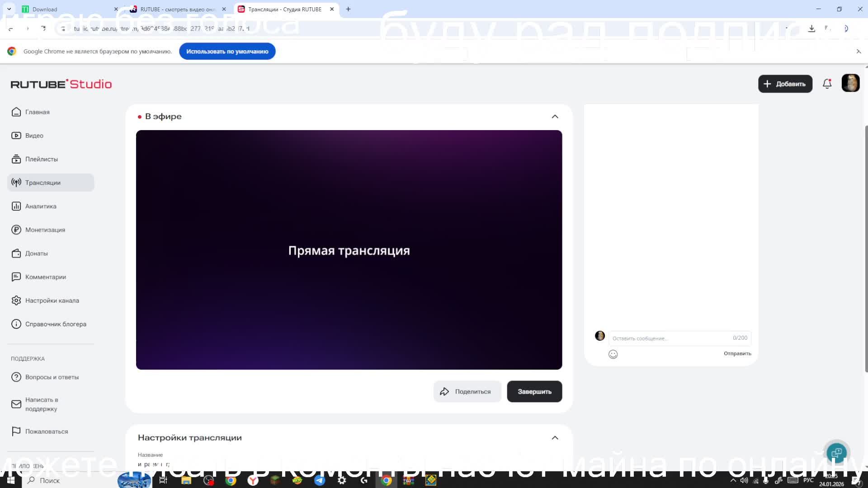The image size is (868, 488).
Task: Click the Завершить stream button
Action: coord(534,392)
